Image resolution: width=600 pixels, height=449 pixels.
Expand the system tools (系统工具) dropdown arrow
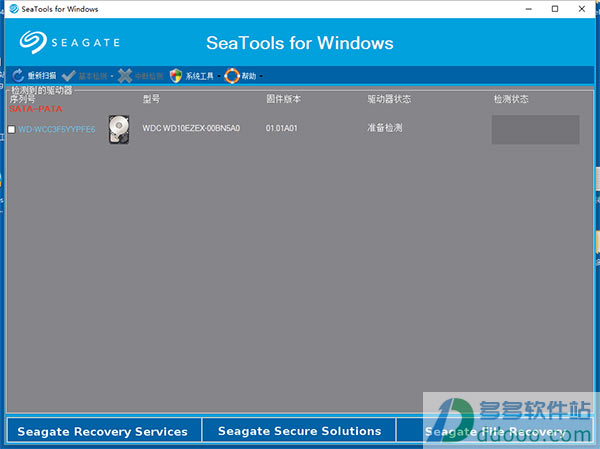[x=219, y=76]
